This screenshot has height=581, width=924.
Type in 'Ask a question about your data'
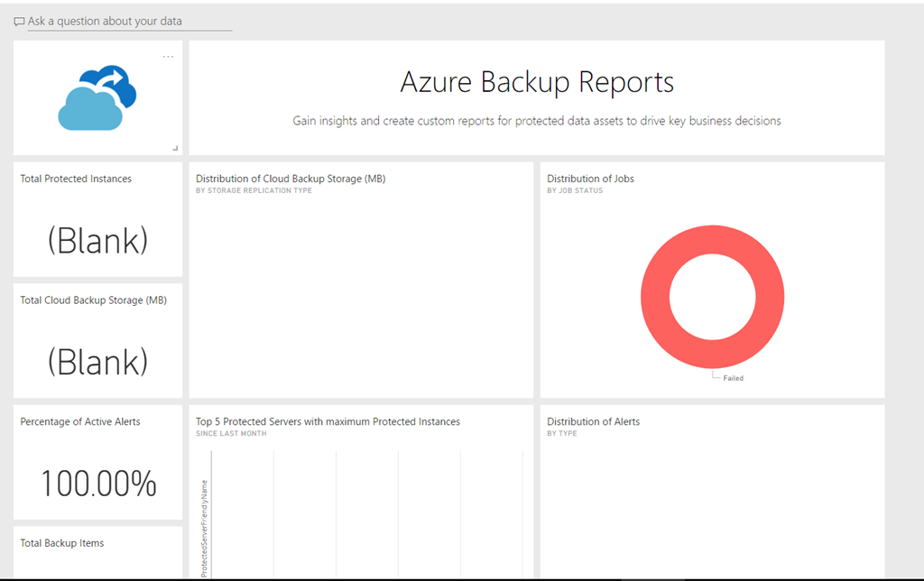click(130, 22)
